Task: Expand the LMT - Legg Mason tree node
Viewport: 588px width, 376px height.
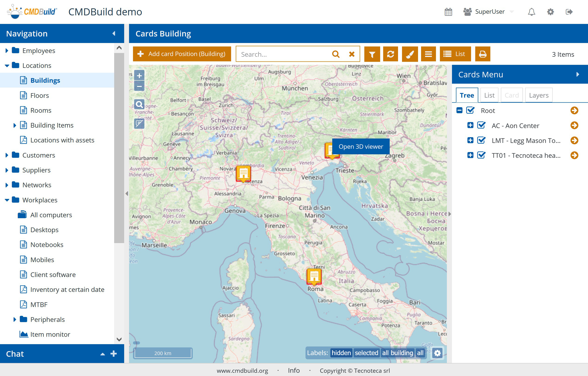Action: (x=470, y=140)
